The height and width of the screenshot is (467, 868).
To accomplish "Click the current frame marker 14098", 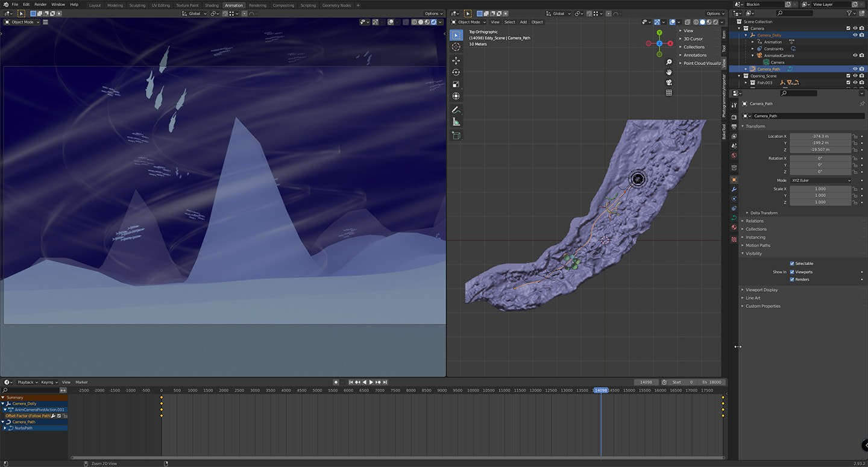I will [600, 390].
